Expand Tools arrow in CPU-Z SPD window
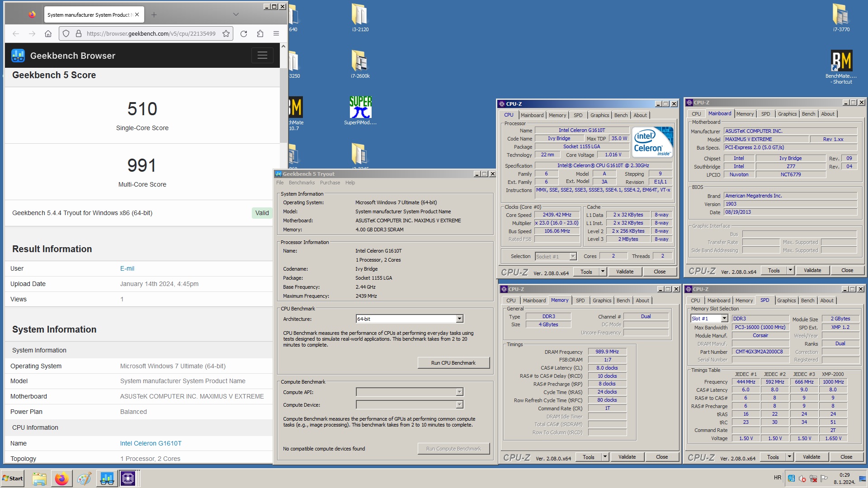Viewport: 868px width, 488px height. [789, 457]
